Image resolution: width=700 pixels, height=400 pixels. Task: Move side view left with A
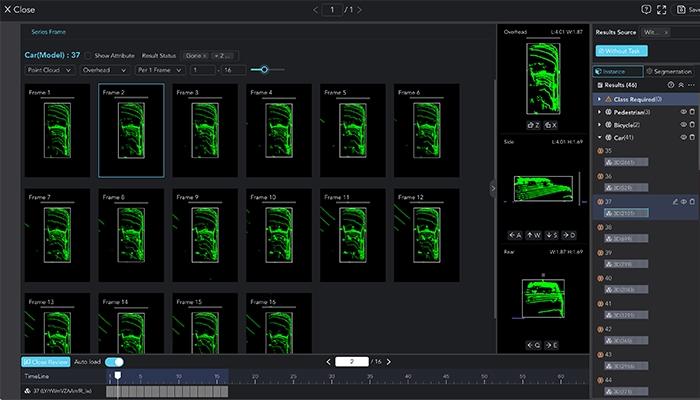(x=515, y=235)
